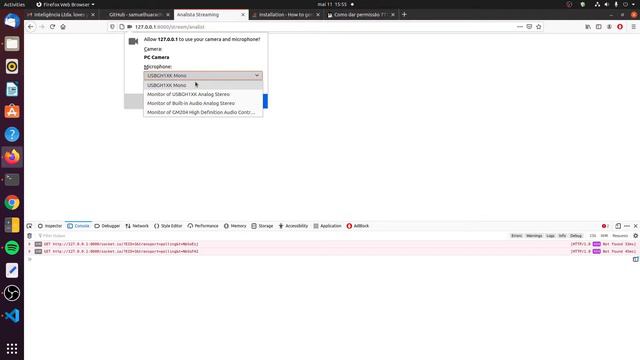The height and width of the screenshot is (360, 640).
Task: Expand first socket.io GET error row
Action: coord(29,244)
